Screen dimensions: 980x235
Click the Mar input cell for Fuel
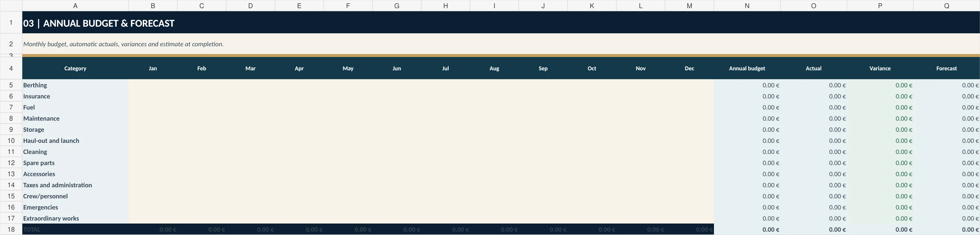coord(250,107)
